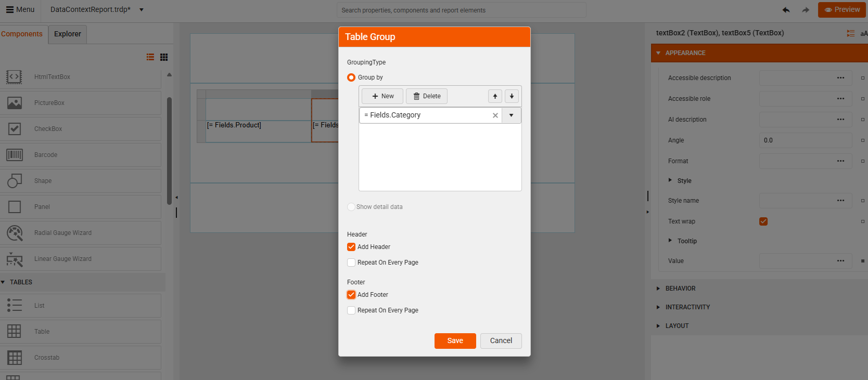This screenshot has height=380, width=868.
Task: Save the Table Group settings
Action: coord(455,341)
